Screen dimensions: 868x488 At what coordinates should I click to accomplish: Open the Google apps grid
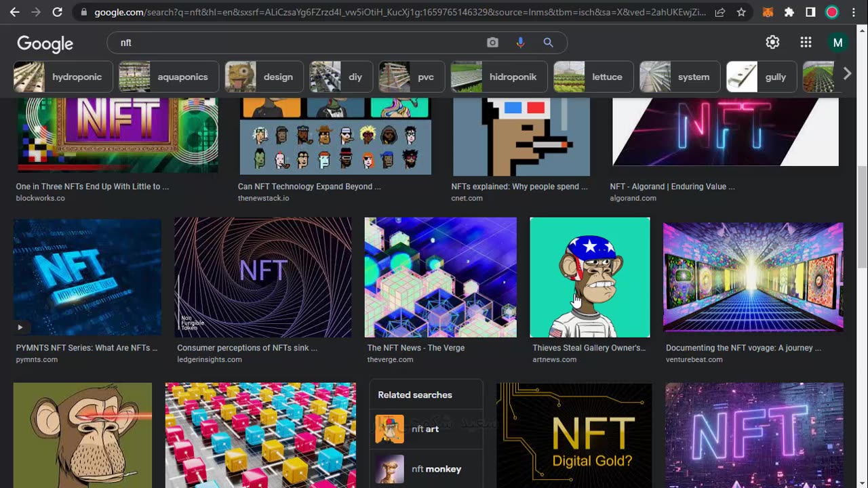pyautogui.click(x=806, y=43)
